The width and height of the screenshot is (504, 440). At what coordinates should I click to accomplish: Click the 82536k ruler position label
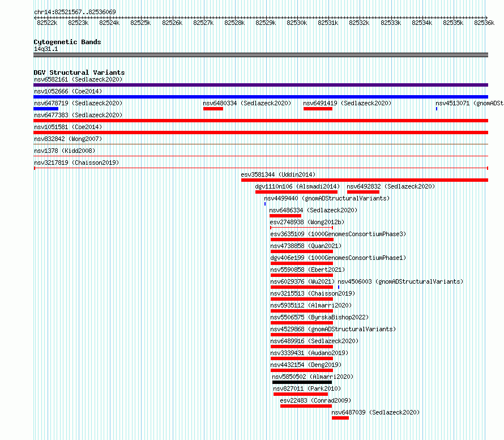484,23
